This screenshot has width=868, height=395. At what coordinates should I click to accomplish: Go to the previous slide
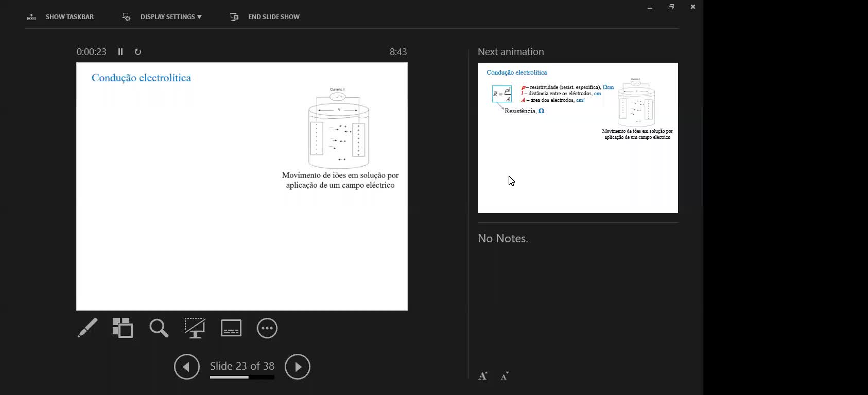coord(186,367)
